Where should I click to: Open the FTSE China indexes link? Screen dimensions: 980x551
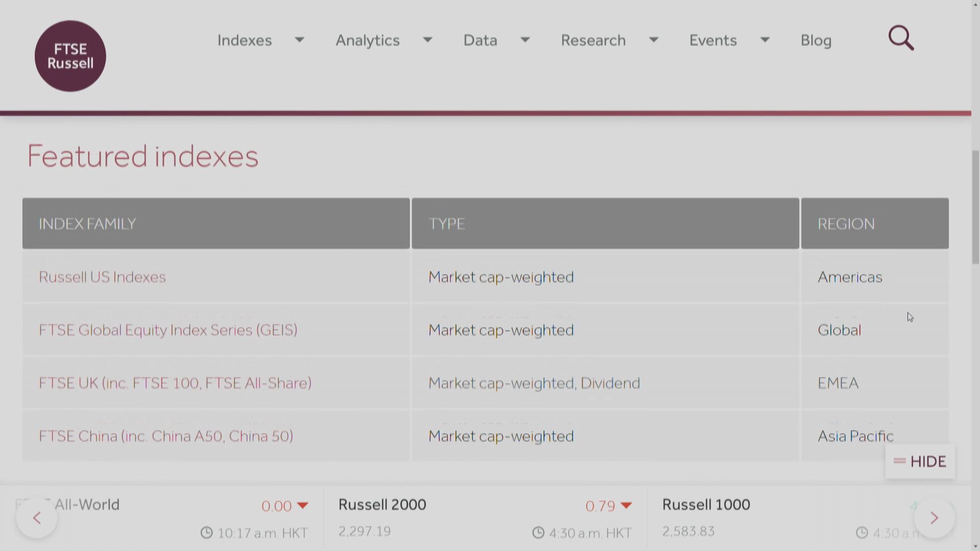pos(166,436)
